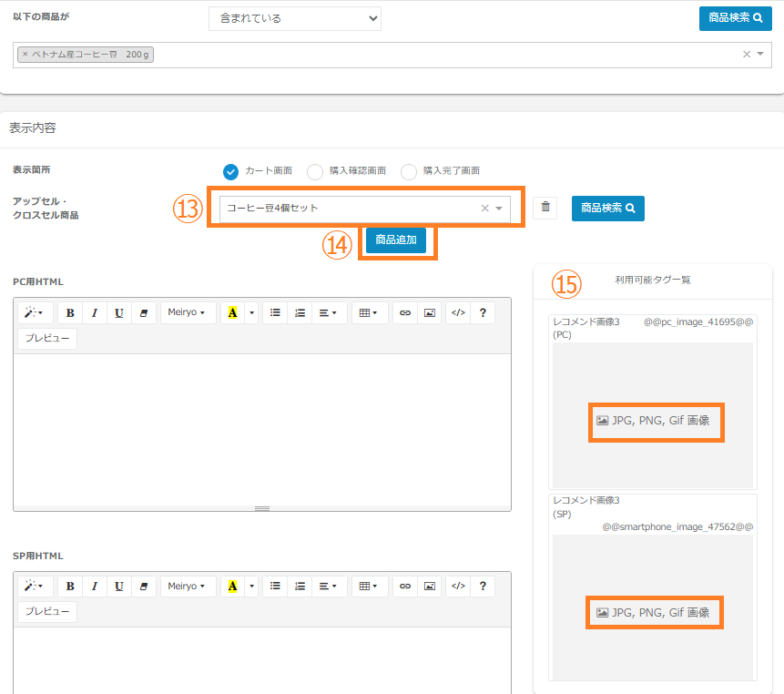
Task: Select 購入完了画面 display location option
Action: click(409, 171)
